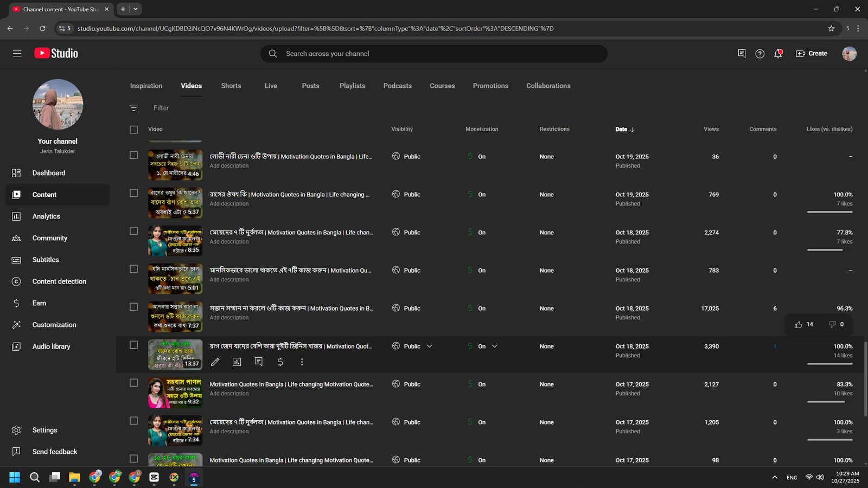The image size is (868, 488).
Task: Open the Playlists tab
Action: coord(352,86)
